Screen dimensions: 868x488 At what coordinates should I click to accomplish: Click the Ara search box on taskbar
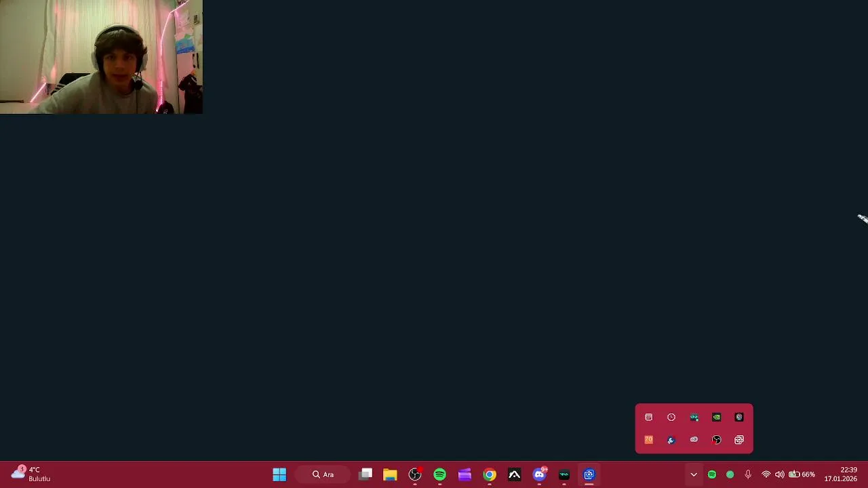click(x=323, y=474)
